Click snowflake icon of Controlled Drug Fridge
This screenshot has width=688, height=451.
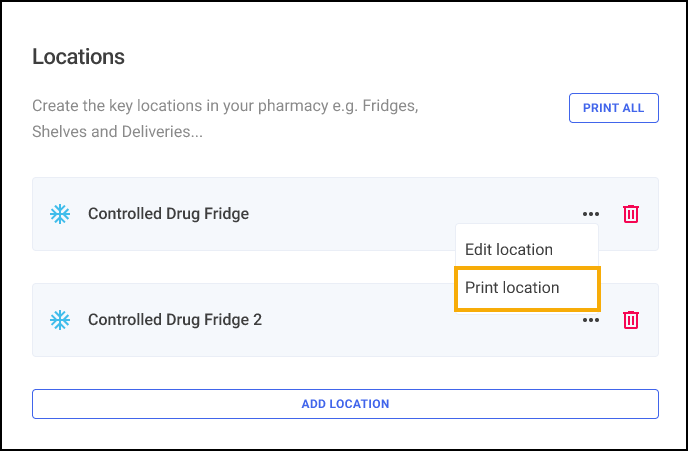(x=60, y=213)
